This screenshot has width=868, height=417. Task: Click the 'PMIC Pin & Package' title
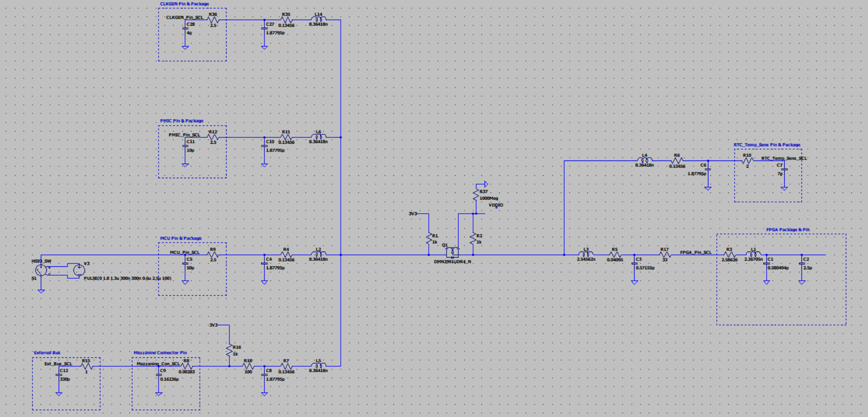(x=182, y=121)
